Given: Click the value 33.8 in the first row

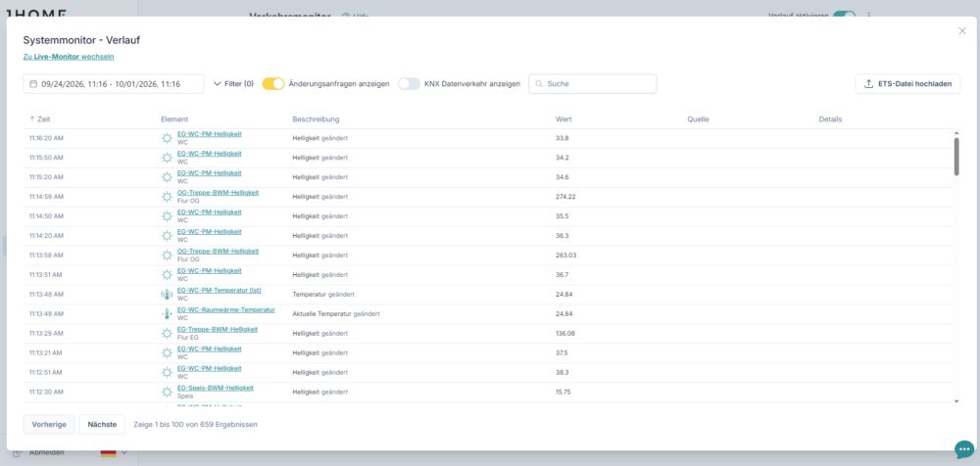Looking at the screenshot, I should (x=562, y=138).
